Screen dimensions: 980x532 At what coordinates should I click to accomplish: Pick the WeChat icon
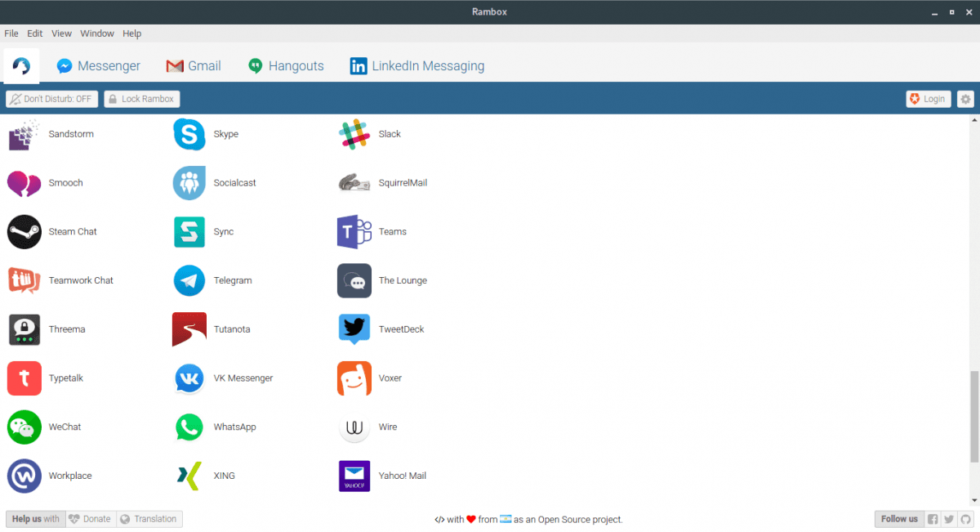[x=24, y=427]
